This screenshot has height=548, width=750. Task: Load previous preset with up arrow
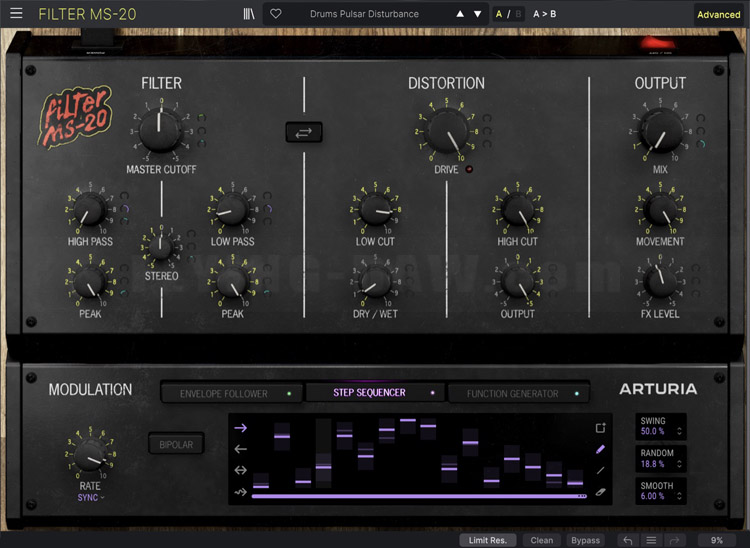[x=460, y=14]
